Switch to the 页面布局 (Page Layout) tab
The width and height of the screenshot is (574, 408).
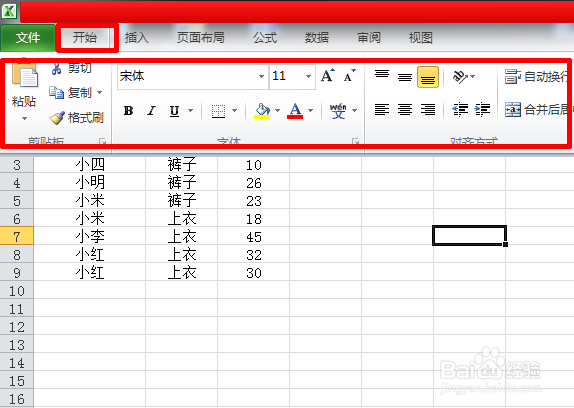click(201, 37)
